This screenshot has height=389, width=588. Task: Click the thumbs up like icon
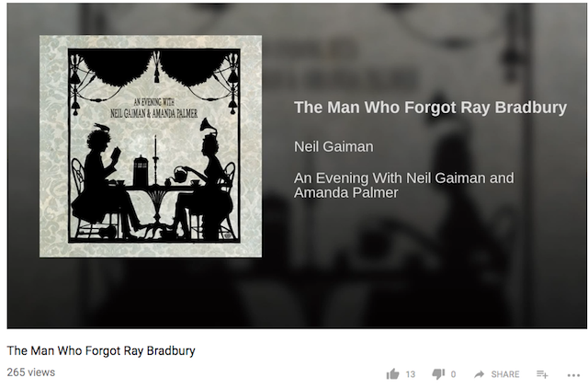tap(392, 373)
